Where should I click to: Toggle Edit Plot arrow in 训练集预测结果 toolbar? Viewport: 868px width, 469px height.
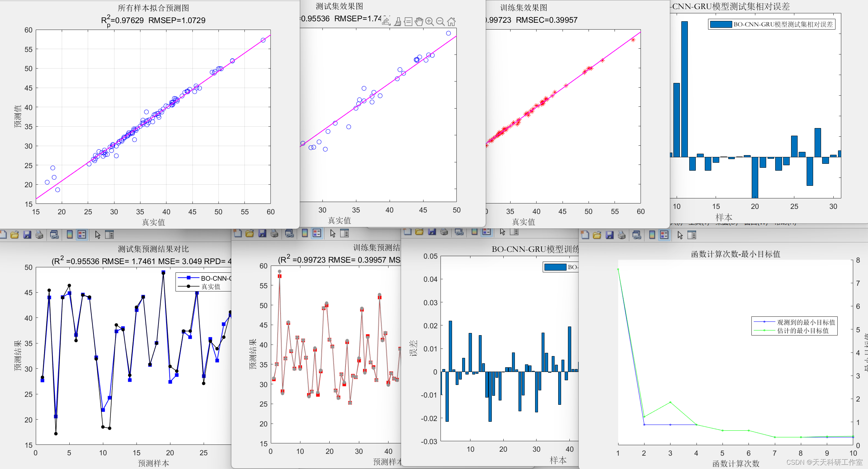click(333, 233)
